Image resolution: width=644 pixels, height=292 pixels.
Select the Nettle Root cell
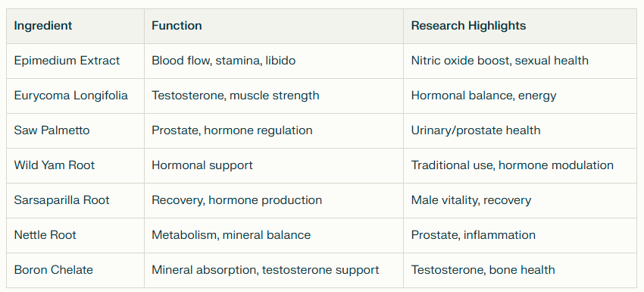(x=75, y=235)
